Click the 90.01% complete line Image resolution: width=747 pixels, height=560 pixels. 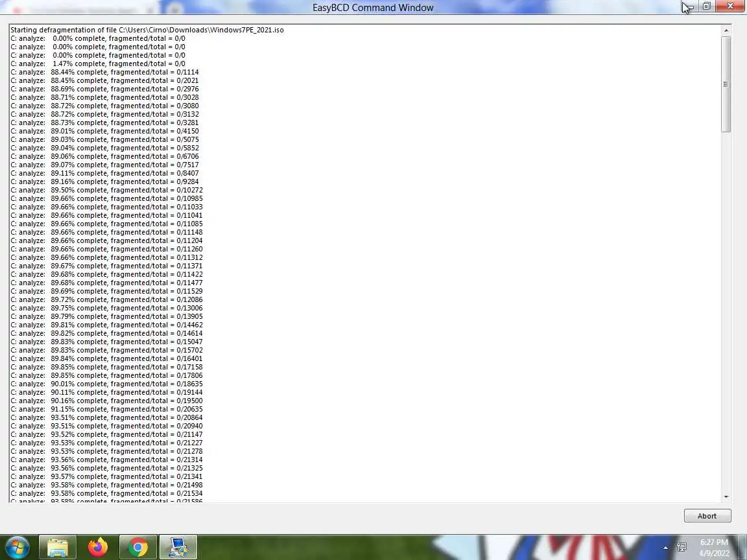tap(107, 384)
